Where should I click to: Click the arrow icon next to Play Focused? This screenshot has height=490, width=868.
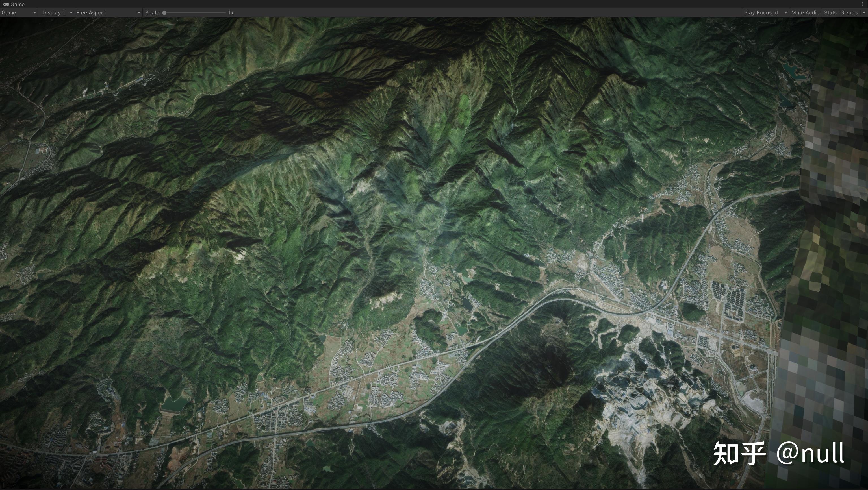click(x=785, y=12)
